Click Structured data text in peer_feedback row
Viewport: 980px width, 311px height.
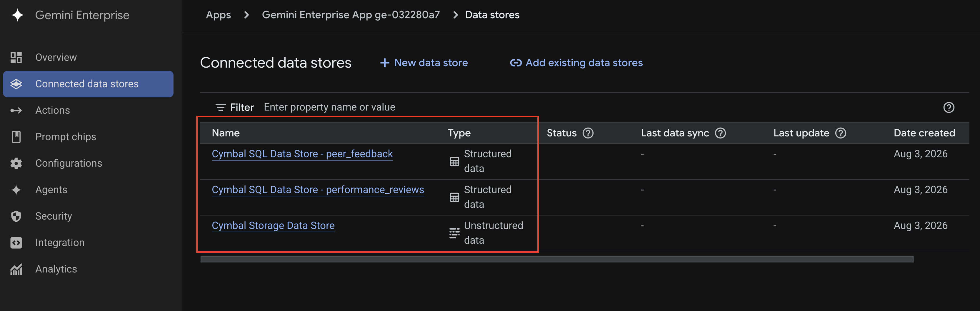[488, 161]
